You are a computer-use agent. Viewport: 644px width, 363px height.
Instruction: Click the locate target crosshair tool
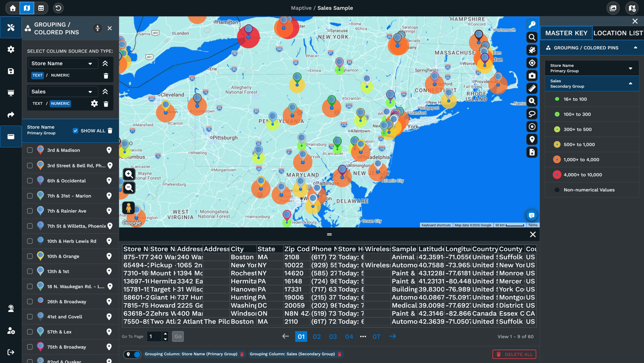click(532, 63)
